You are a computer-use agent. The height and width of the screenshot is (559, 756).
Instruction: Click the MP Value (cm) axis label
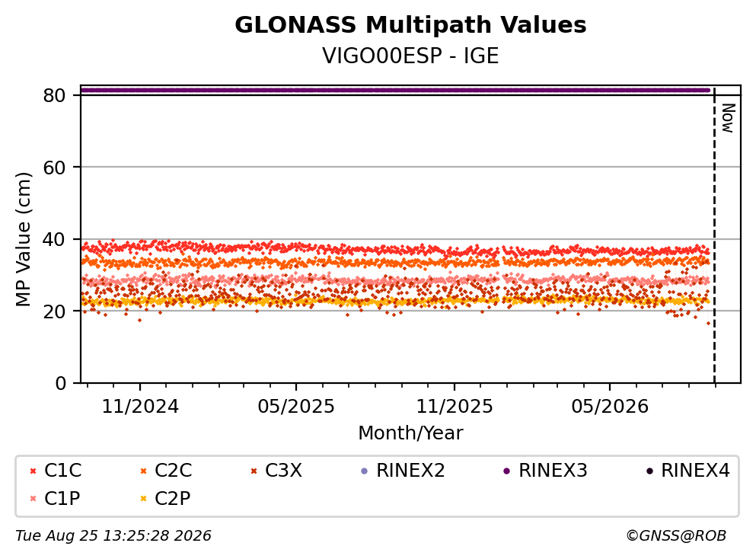click(x=23, y=239)
